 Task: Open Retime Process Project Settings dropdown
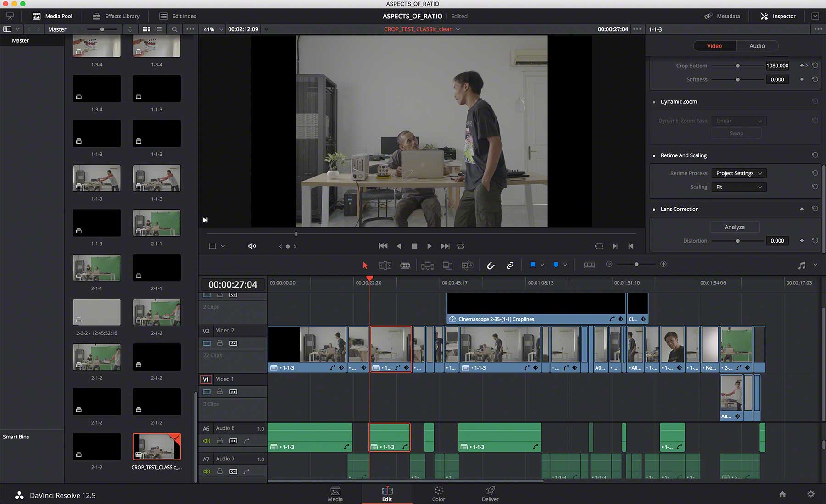coord(739,173)
